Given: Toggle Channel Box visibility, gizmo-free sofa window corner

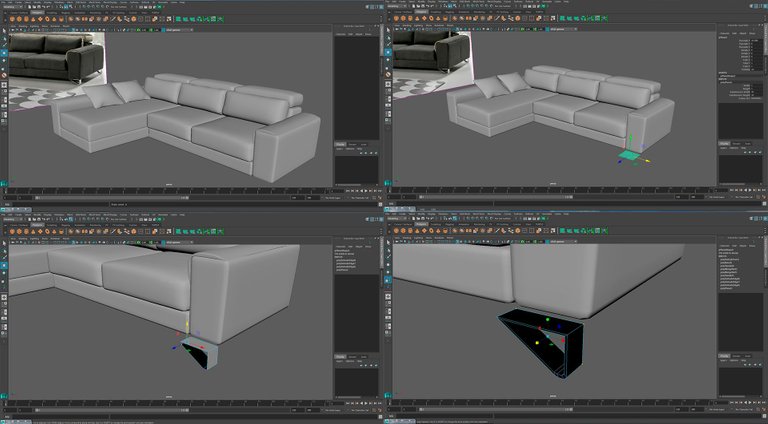Looking at the screenshot, I should (382, 7).
